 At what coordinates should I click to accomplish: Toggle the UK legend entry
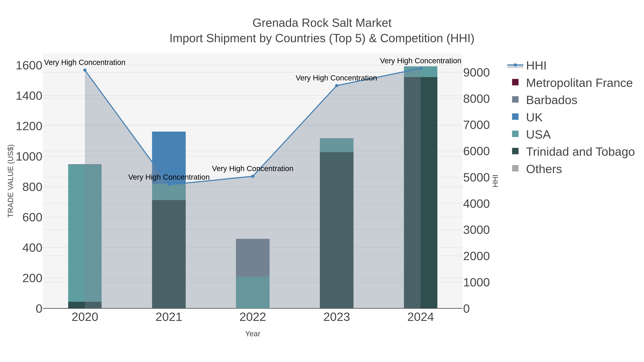coord(527,117)
